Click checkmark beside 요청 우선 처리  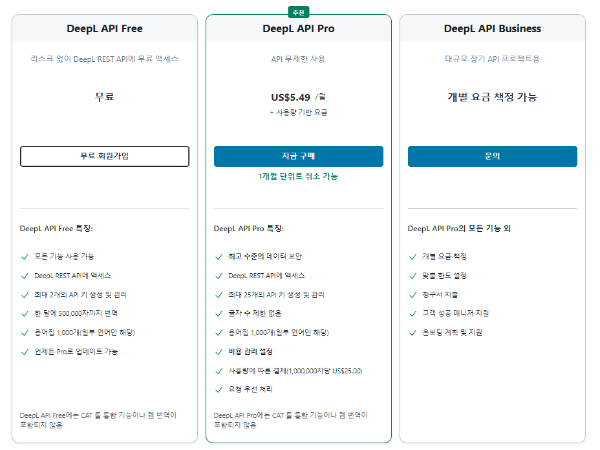pos(219,390)
